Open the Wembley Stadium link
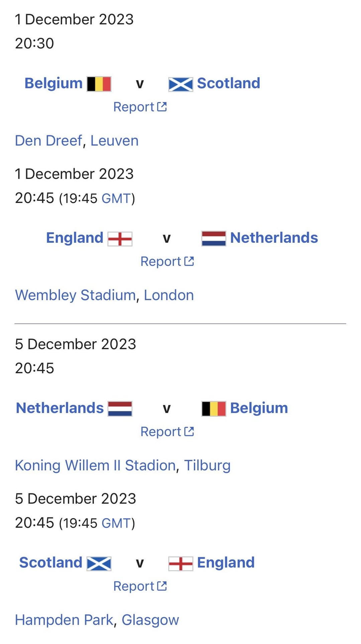Screen dimensions: 361x644 [75, 295]
